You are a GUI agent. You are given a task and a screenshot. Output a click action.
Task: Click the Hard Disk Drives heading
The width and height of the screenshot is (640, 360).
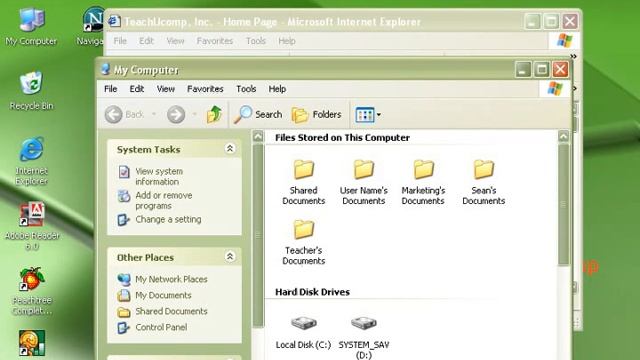coord(312,292)
